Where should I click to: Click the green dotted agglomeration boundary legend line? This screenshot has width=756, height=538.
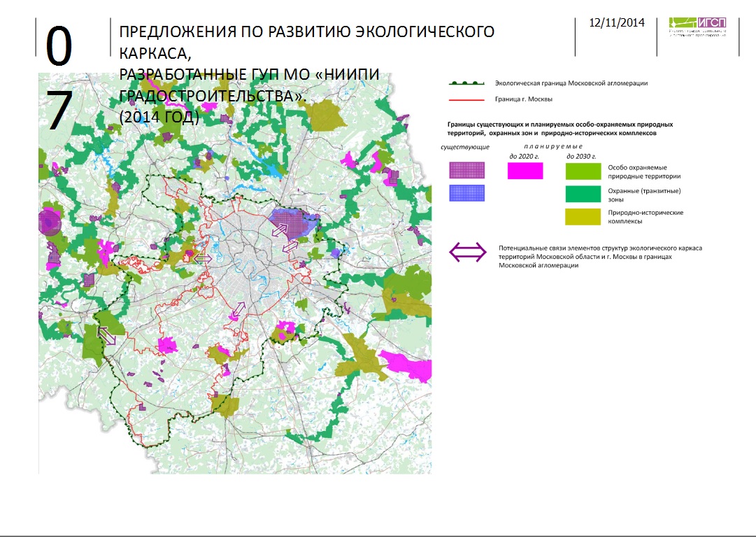tap(466, 83)
